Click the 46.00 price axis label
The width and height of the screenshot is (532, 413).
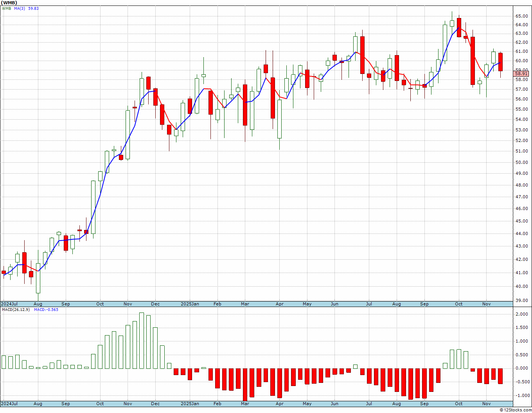pos(521,208)
